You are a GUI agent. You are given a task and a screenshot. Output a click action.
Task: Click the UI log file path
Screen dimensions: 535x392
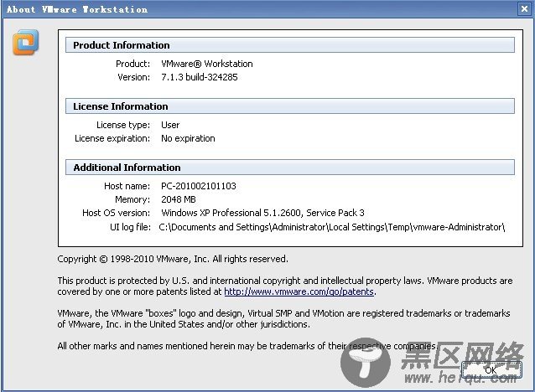tap(331, 227)
